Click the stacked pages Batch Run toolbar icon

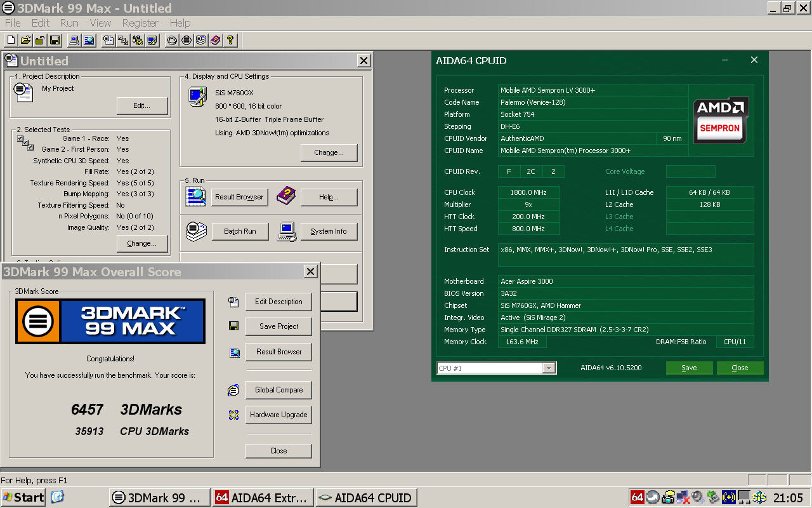tap(201, 40)
